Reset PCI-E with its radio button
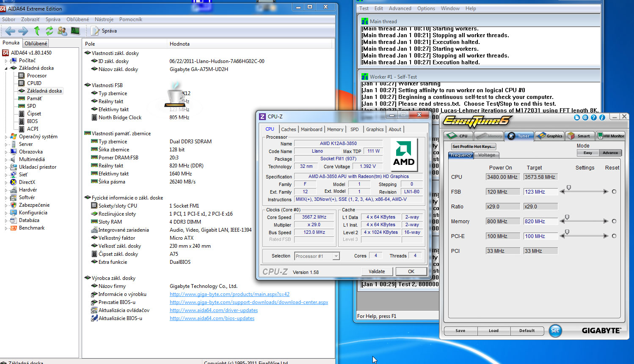This screenshot has width=634, height=364. click(x=614, y=236)
